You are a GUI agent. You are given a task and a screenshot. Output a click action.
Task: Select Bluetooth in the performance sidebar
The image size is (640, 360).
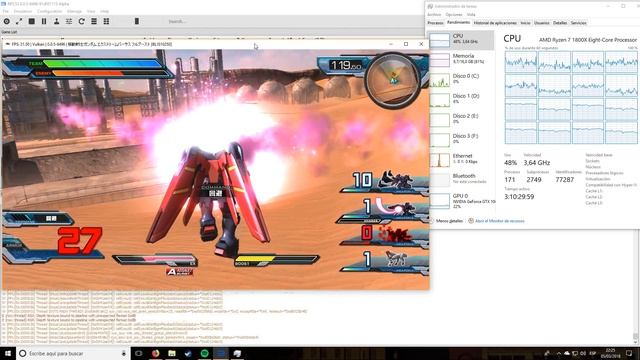tap(461, 180)
